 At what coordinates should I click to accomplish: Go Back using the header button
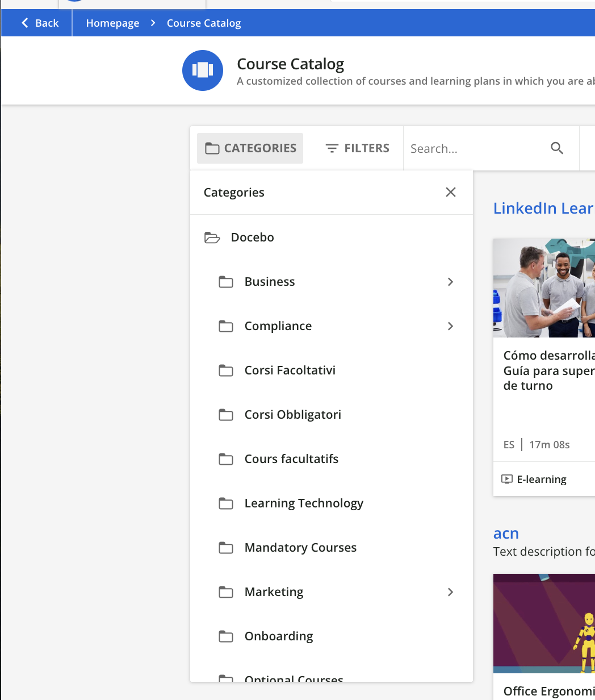40,23
